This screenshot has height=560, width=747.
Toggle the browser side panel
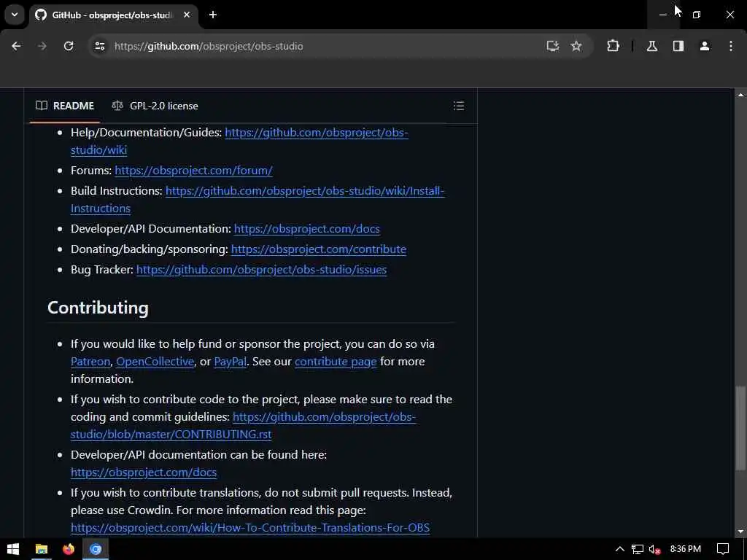point(678,46)
